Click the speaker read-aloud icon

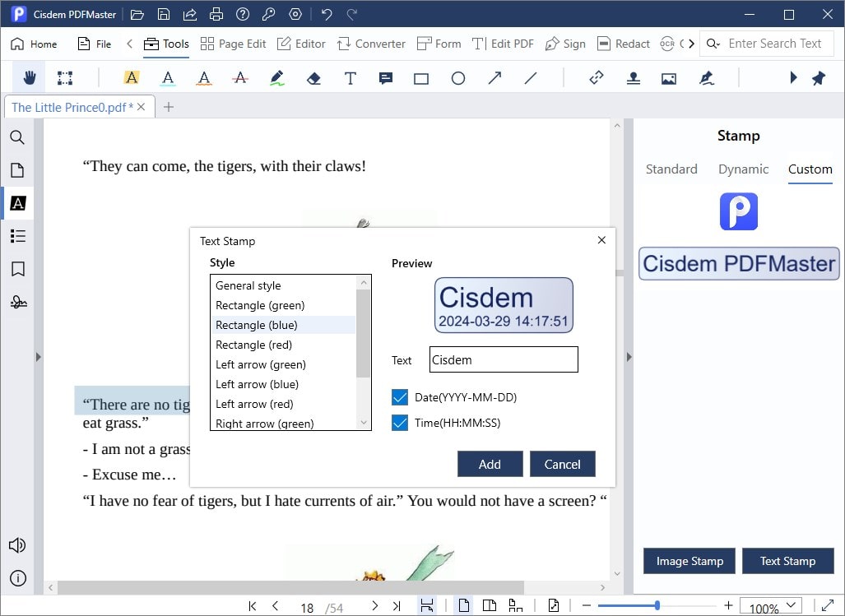coord(17,545)
